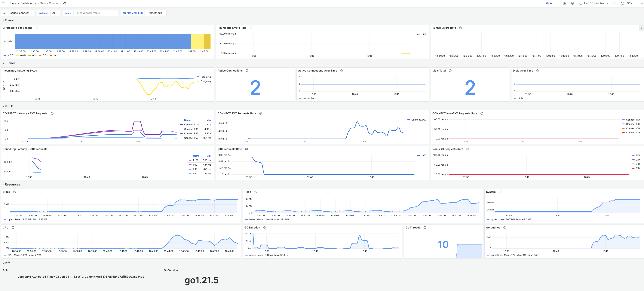This screenshot has width=644, height=291.
Task: Click the info icon on Errors Rate per Second
Action: point(37,28)
